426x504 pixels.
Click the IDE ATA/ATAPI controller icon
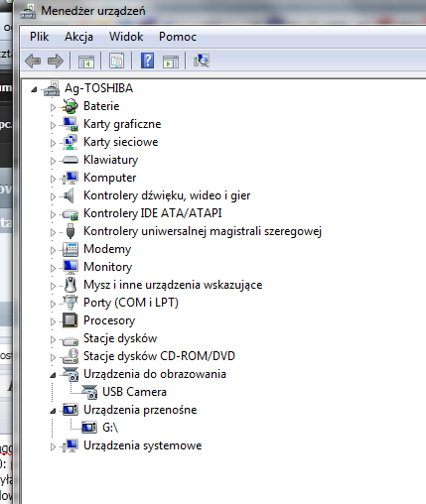[71, 214]
